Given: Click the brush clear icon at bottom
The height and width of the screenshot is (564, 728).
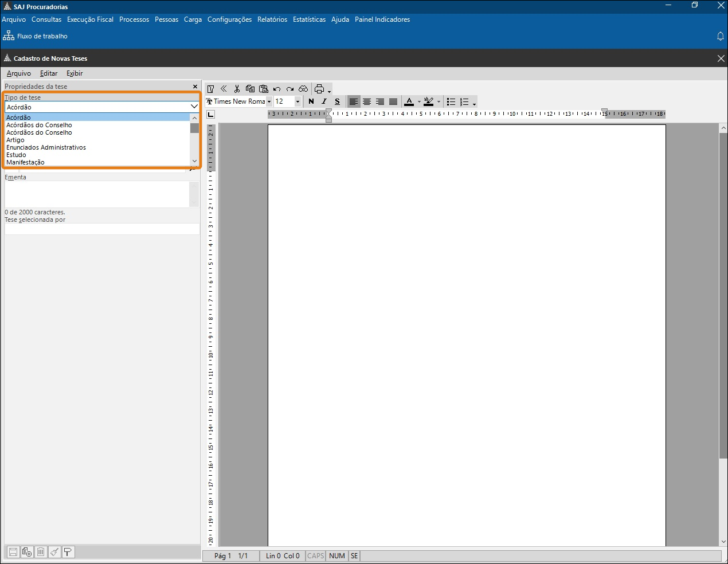Looking at the screenshot, I should pyautogui.click(x=54, y=552).
